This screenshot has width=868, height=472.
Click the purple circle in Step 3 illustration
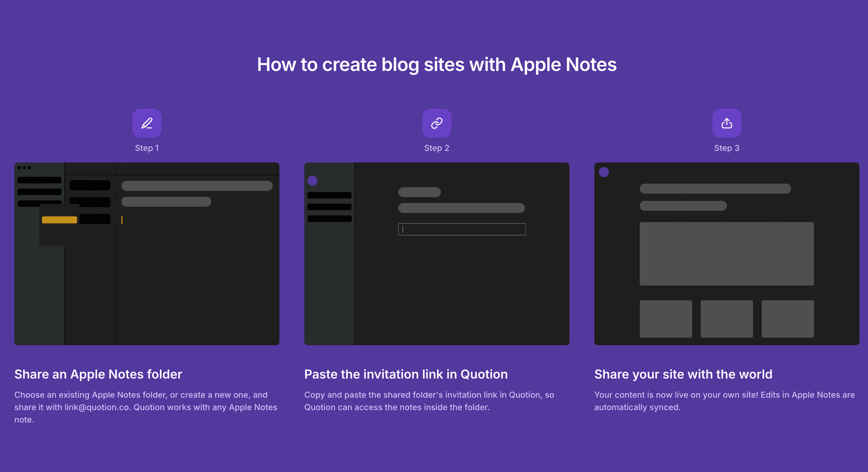tap(604, 172)
